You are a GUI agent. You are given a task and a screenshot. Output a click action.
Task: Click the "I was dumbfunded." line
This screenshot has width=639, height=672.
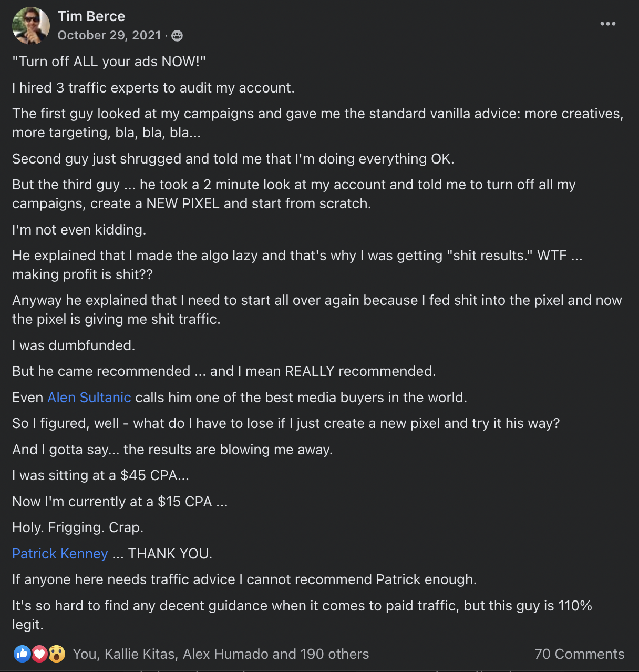point(74,345)
